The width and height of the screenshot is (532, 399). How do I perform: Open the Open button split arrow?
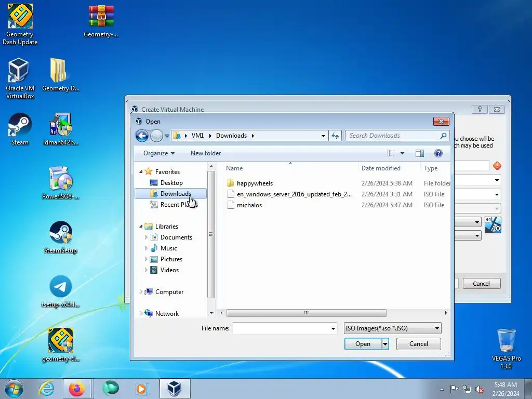(x=385, y=344)
